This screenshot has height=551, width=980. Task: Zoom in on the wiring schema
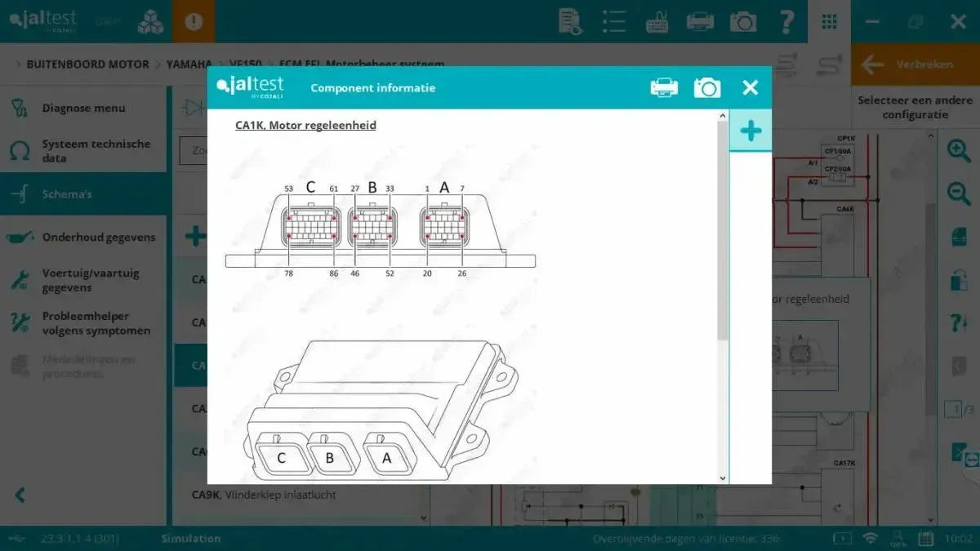958,149
